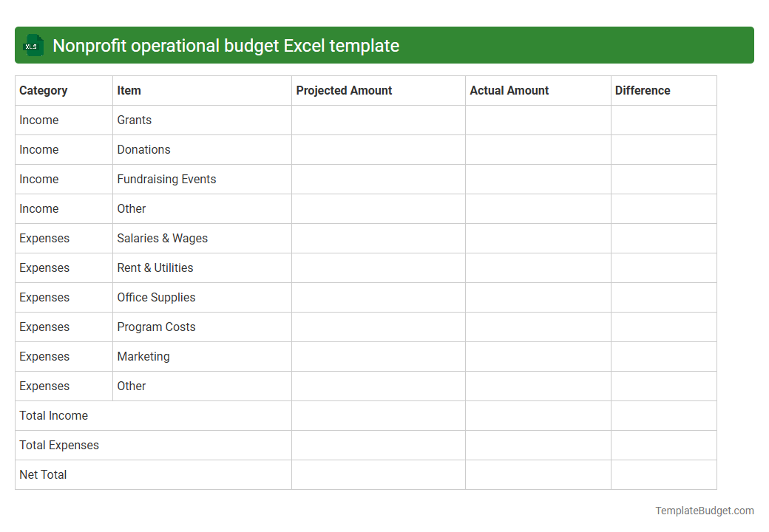This screenshot has height=532, width=769.
Task: Click the Program Costs item
Action: pyautogui.click(x=156, y=327)
